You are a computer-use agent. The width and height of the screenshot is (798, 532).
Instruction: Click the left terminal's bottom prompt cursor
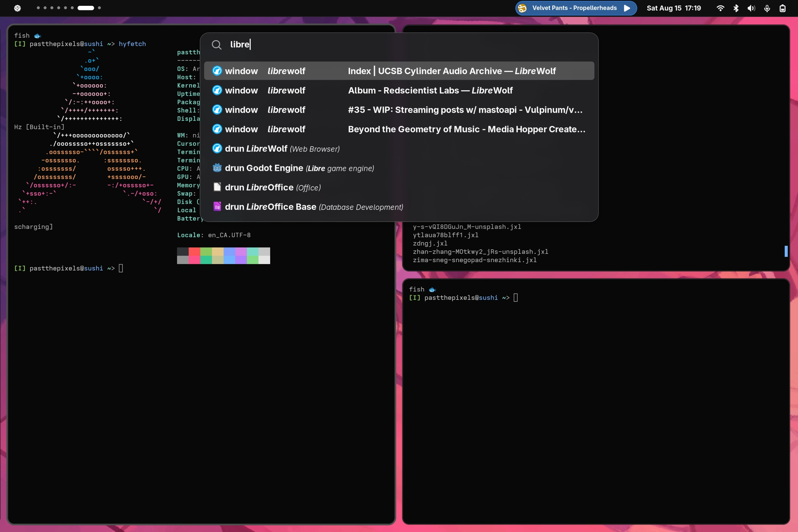tap(121, 268)
